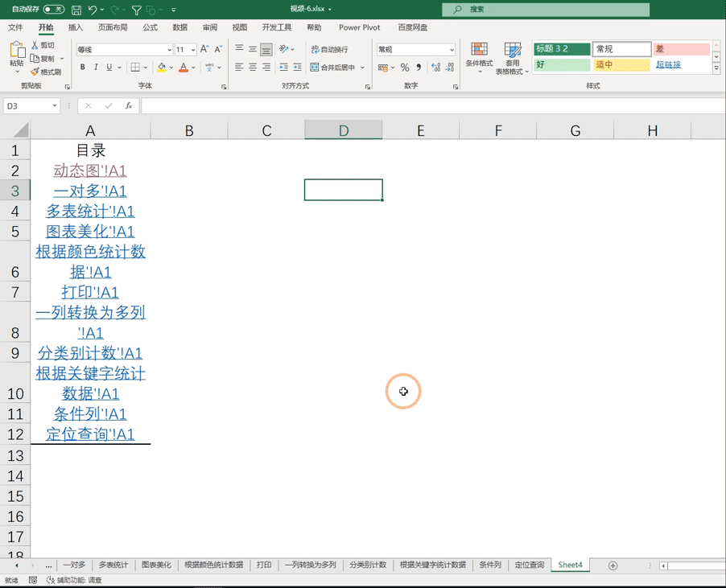This screenshot has height=588, width=726.
Task: Click the Save icon in quick access toolbar
Action: coord(76,10)
